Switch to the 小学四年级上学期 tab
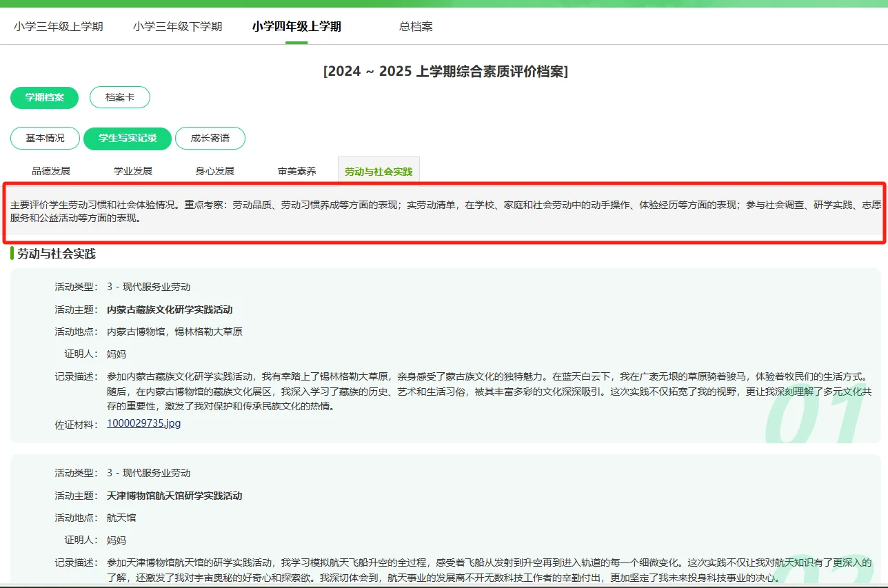This screenshot has height=588, width=888. point(296,26)
